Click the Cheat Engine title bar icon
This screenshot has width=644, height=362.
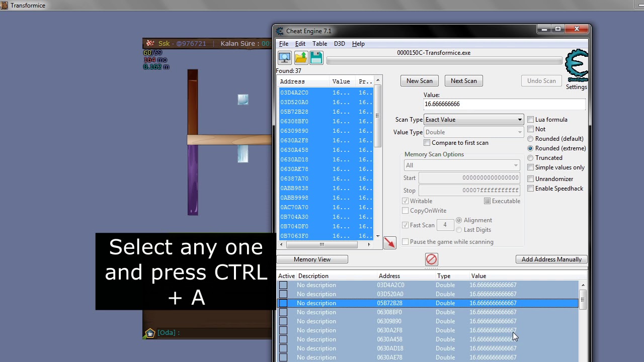coord(280,31)
